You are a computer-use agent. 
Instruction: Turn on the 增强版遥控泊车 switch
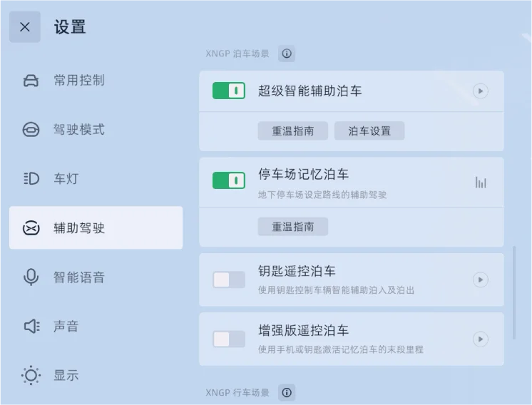click(229, 339)
